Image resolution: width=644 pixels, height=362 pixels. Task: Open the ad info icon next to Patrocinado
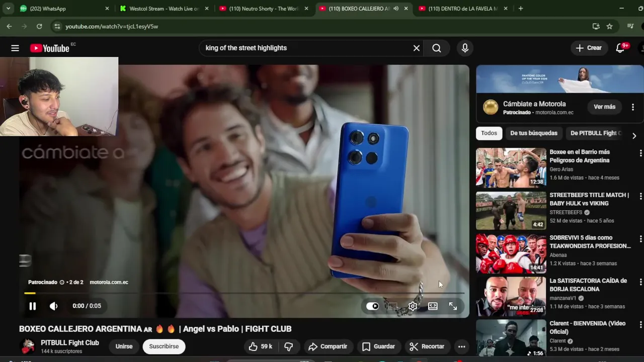[x=62, y=282]
